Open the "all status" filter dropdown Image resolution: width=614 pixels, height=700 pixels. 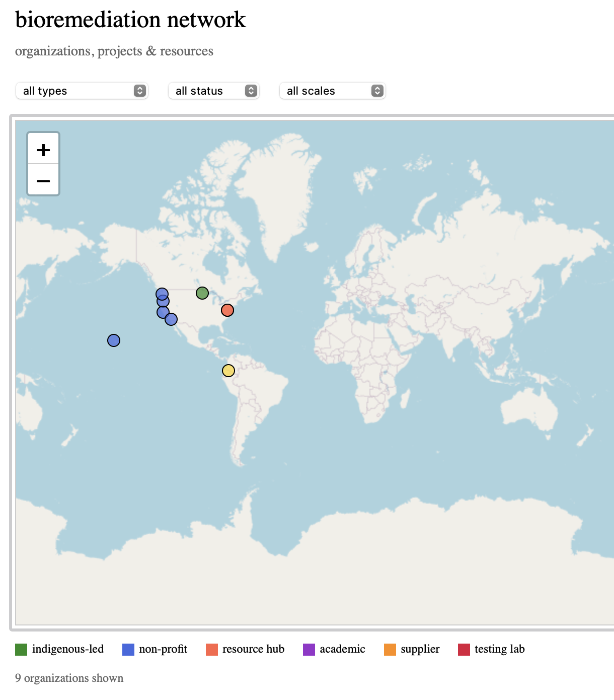tap(214, 91)
